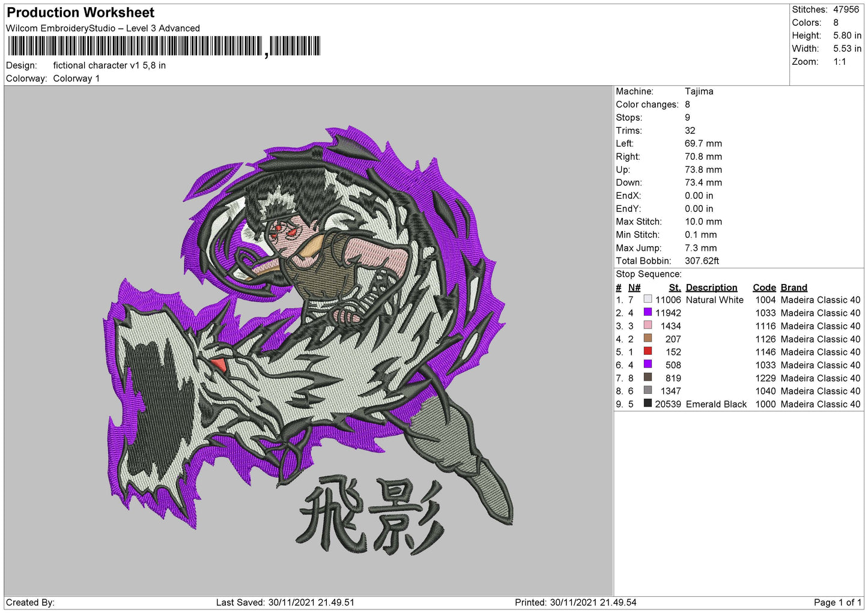This screenshot has width=868, height=613.
Task: Click the Down value '73.4 mm'
Action: tap(703, 183)
